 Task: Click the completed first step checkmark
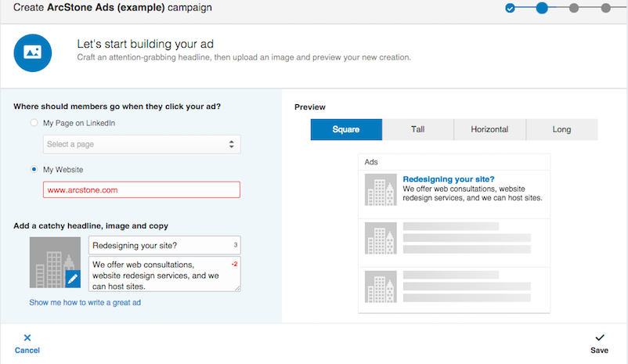tap(510, 8)
